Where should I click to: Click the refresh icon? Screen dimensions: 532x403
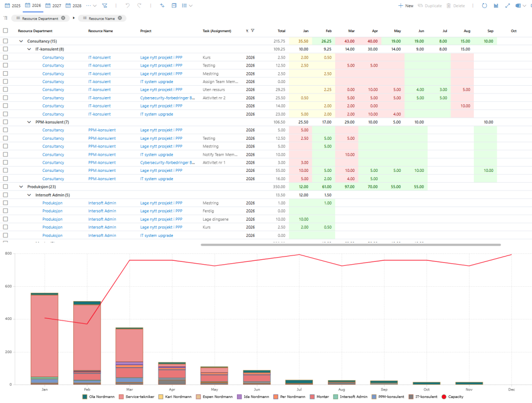[485, 5]
